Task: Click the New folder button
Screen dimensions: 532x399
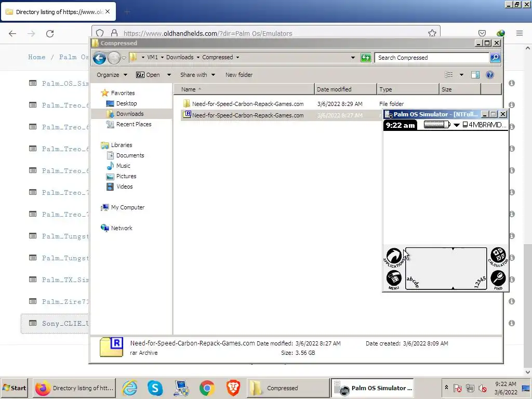Action: [239, 75]
